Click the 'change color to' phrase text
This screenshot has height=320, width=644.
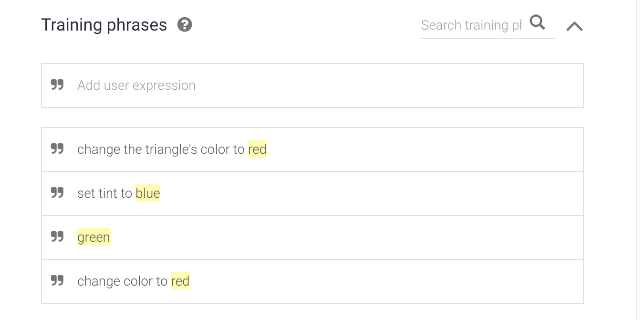[122, 281]
